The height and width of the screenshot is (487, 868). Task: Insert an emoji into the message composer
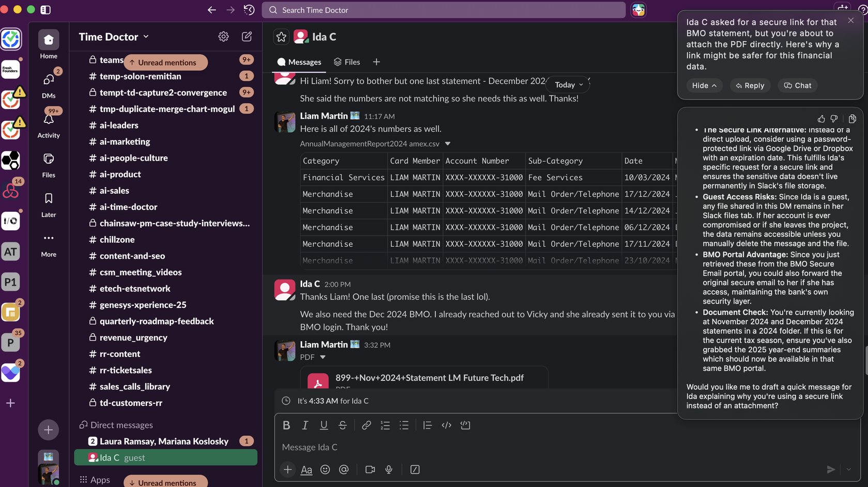coord(325,469)
